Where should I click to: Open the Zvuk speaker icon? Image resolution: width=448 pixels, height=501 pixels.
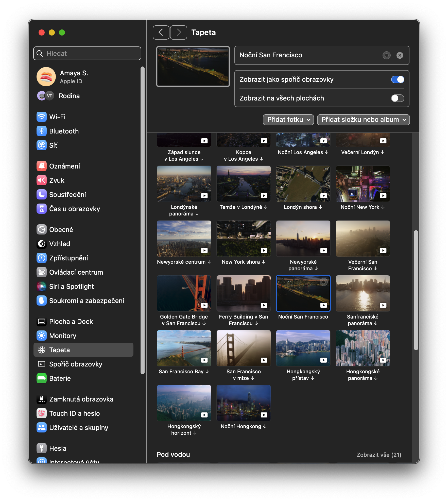tap(42, 180)
